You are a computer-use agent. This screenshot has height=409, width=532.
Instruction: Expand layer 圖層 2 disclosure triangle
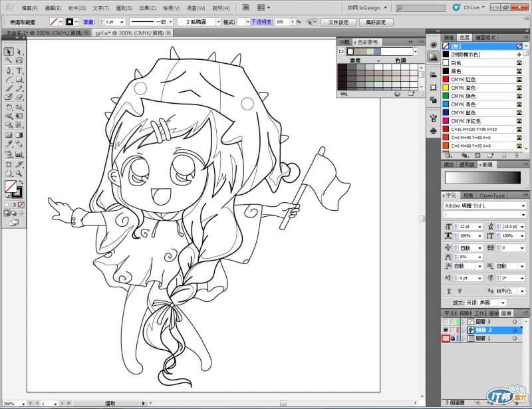point(463,330)
